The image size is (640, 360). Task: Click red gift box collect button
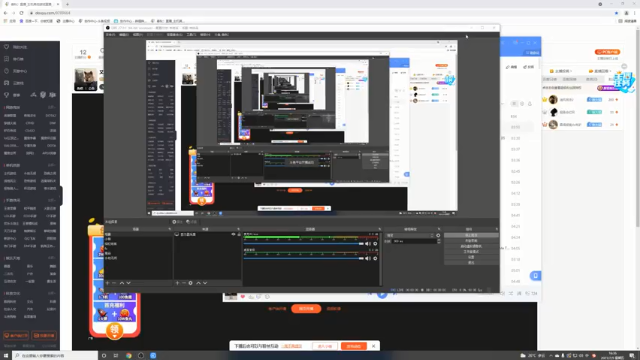click(x=115, y=330)
